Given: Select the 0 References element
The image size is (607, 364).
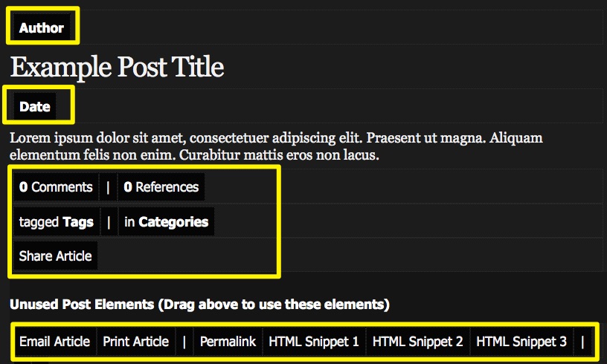Looking at the screenshot, I should click(x=161, y=187).
